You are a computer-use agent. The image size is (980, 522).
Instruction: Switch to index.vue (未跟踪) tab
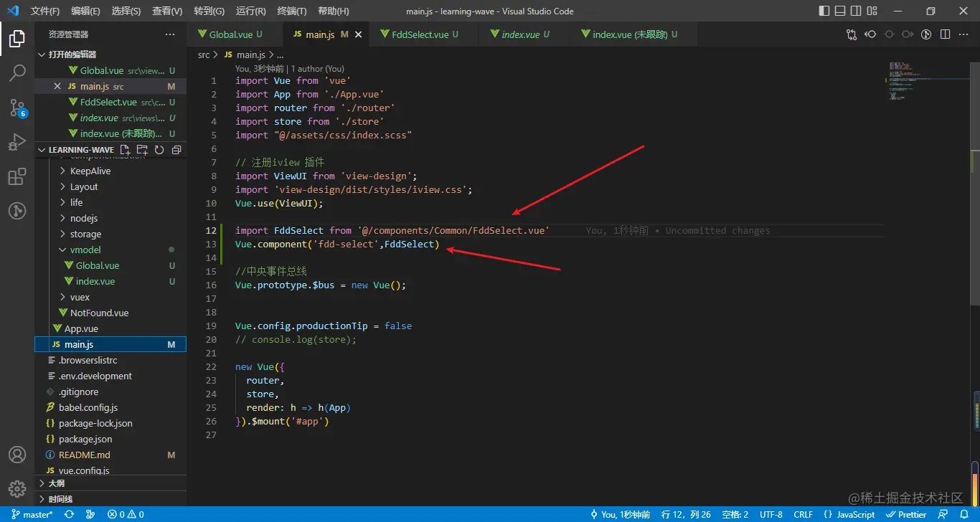(x=635, y=34)
